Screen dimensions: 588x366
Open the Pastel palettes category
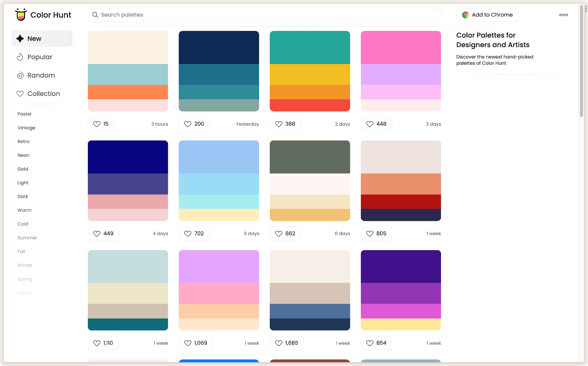(x=24, y=114)
